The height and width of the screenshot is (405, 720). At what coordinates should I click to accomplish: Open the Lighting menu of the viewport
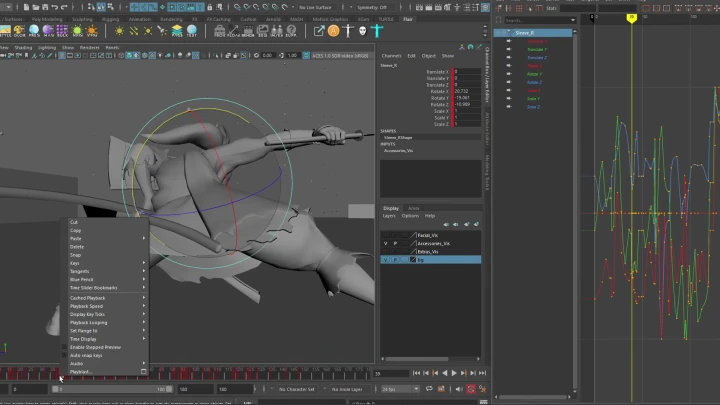[x=47, y=48]
